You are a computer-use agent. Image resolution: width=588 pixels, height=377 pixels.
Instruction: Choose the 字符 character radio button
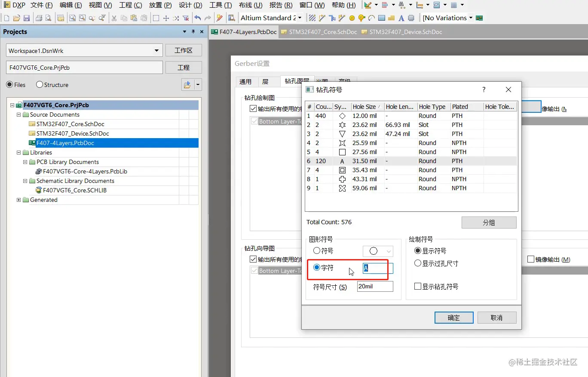pos(317,268)
